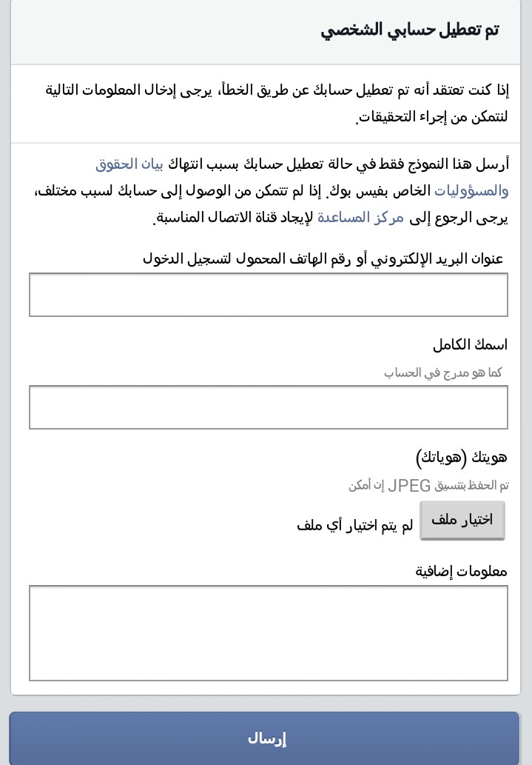Click the intro paragraph starting إذا كنت تعتقد
The width and height of the screenshot is (532, 765).
coord(277,104)
